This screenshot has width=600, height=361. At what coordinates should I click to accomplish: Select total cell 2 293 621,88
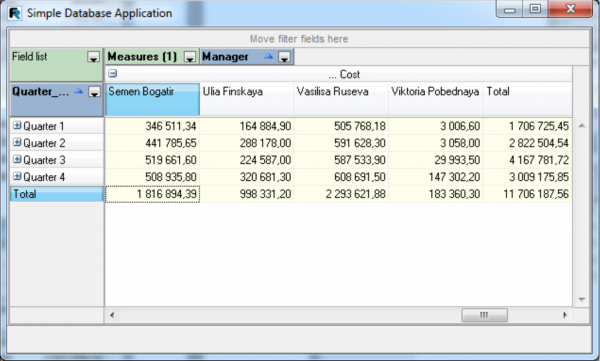pos(341,194)
